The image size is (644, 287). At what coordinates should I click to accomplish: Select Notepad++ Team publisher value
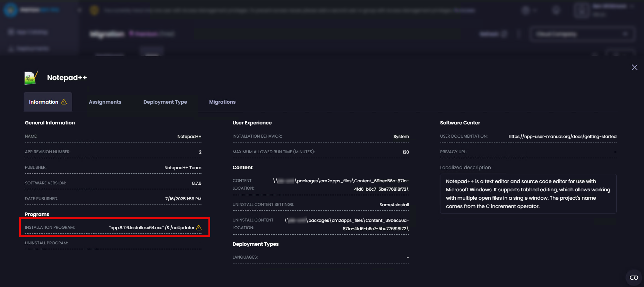pos(183,168)
